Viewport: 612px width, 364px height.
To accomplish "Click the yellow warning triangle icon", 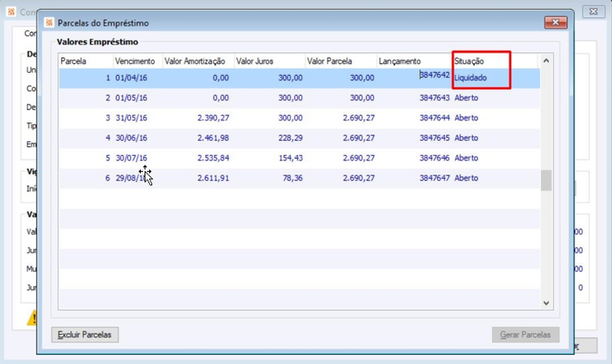I will coord(32,317).
